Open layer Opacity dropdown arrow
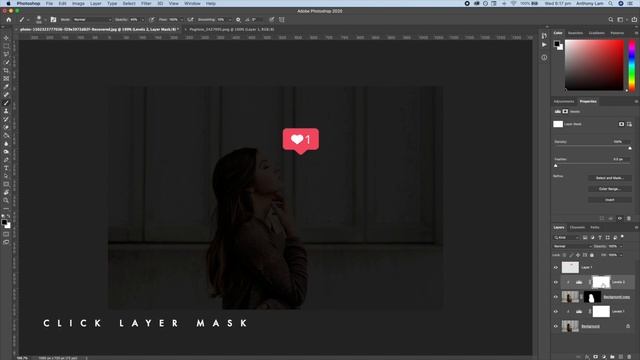This screenshot has width=640, height=360. click(621, 246)
